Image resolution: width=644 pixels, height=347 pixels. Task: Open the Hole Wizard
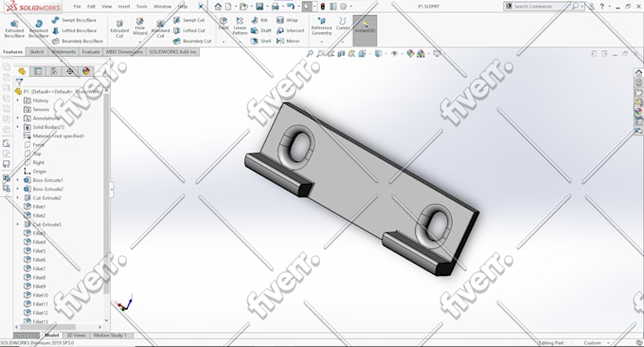pyautogui.click(x=139, y=27)
